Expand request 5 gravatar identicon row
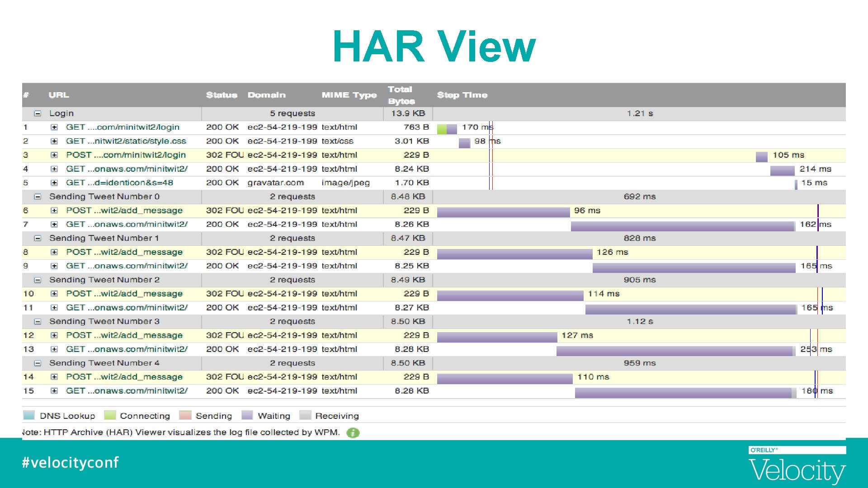868x488 pixels. point(54,183)
